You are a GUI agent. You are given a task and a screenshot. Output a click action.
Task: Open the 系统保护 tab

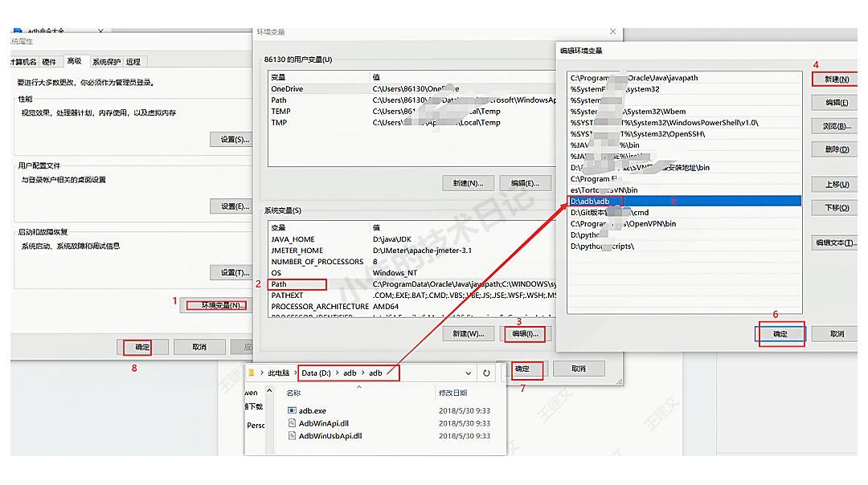(106, 61)
